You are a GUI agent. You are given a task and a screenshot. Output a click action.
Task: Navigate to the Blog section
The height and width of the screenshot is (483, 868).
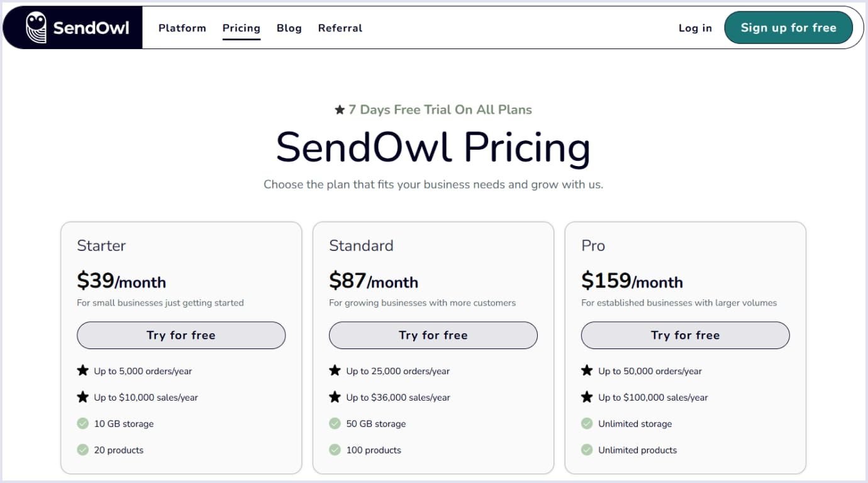(x=289, y=28)
